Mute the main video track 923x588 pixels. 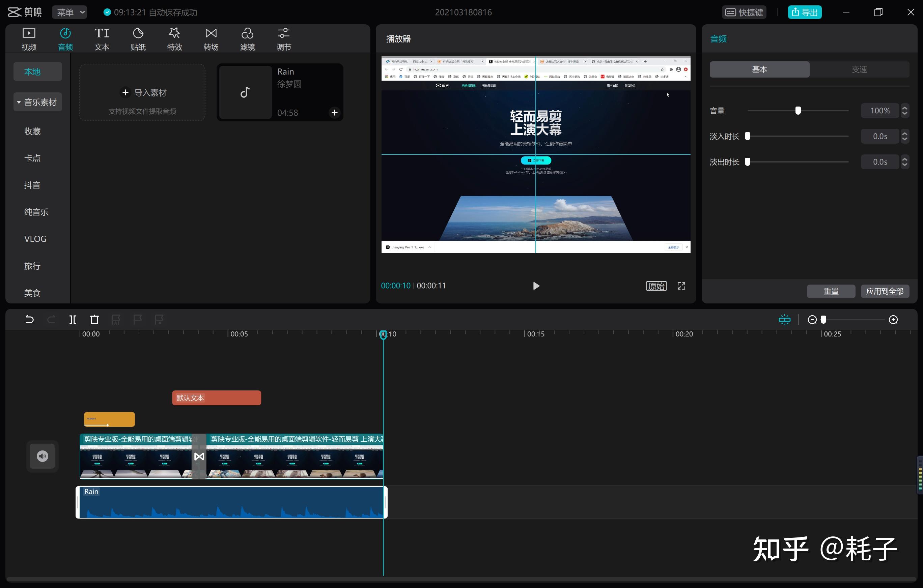pyautogui.click(x=42, y=456)
